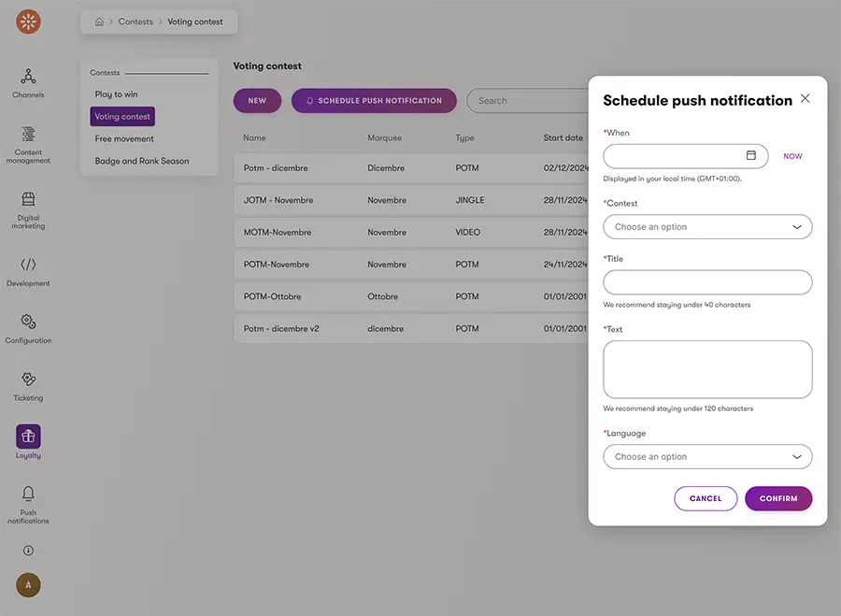This screenshot has width=841, height=616.
Task: Select Badge and Rank Season item
Action: [x=142, y=161]
